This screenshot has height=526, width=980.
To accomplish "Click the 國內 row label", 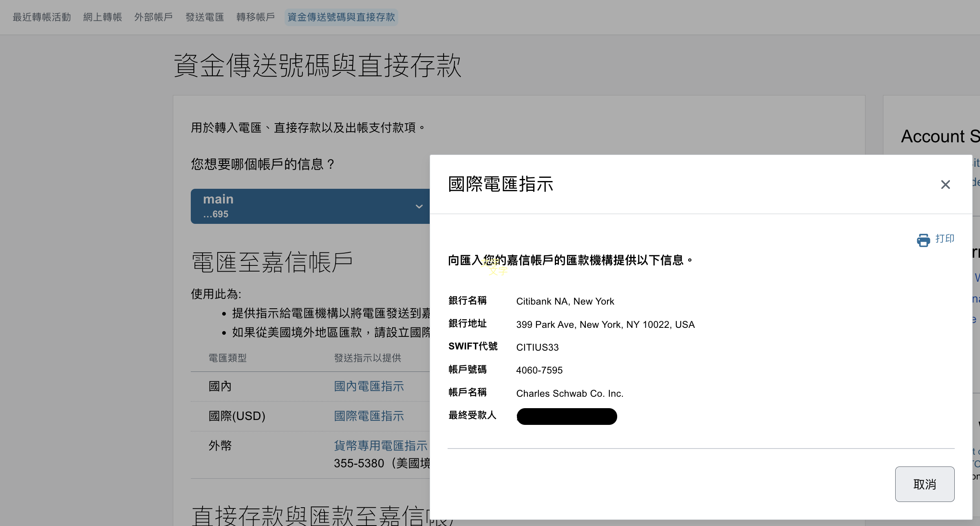I will (x=220, y=386).
